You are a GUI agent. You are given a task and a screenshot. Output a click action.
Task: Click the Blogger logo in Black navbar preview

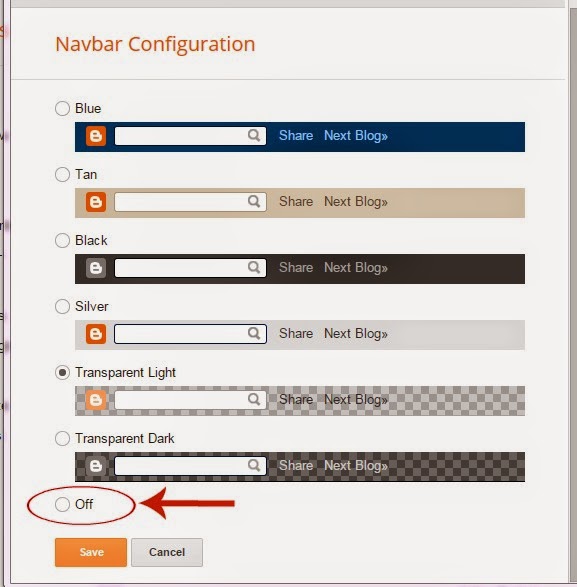click(96, 268)
